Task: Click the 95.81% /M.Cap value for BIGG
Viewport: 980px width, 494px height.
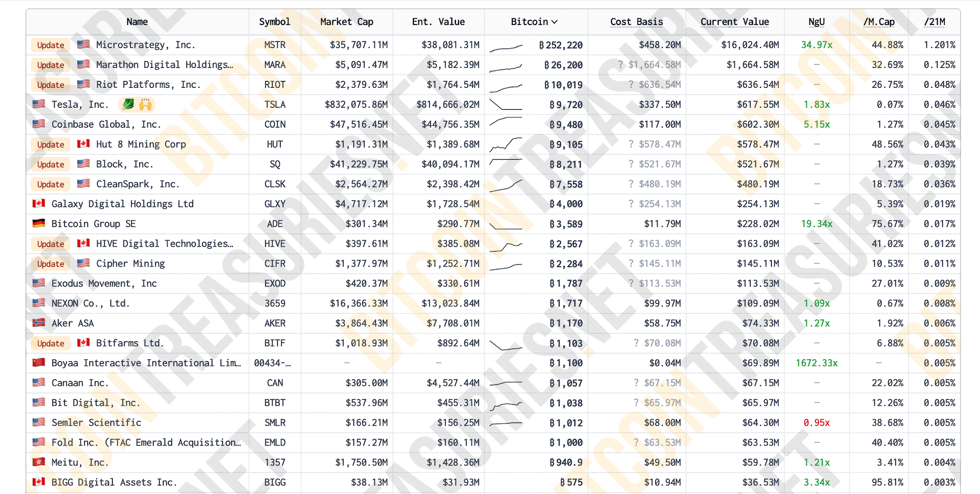Action: point(887,482)
